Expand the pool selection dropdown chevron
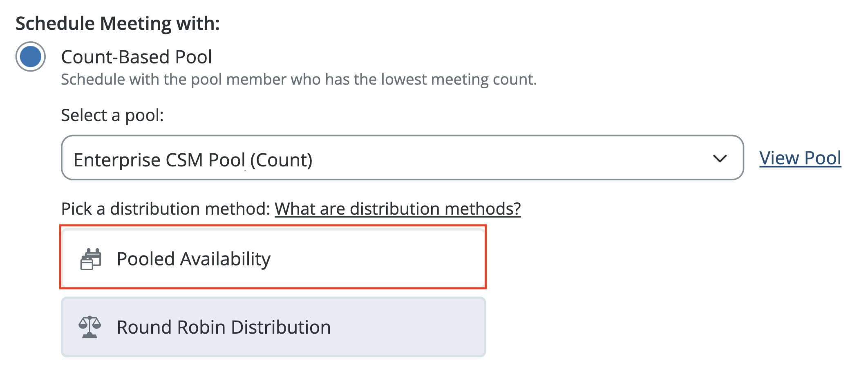Screen dimensions: 868x368 pyautogui.click(x=719, y=159)
